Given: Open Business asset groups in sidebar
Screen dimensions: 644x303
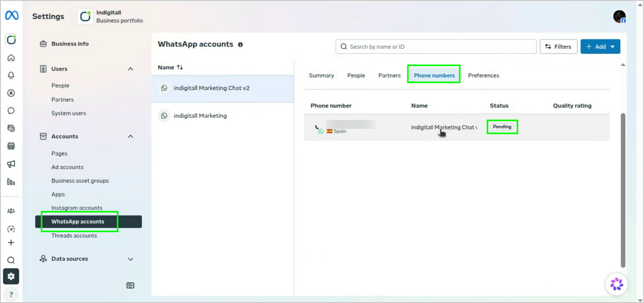Looking at the screenshot, I should tap(80, 181).
